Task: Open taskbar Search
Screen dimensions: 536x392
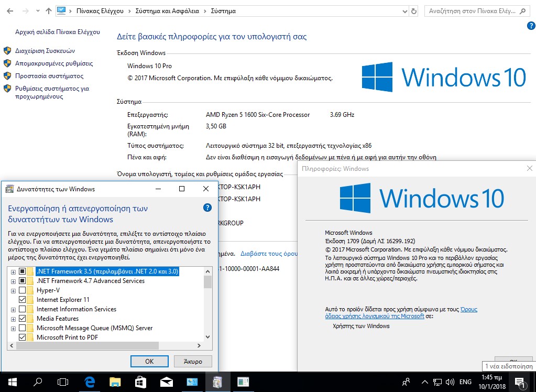Action: coord(38,382)
